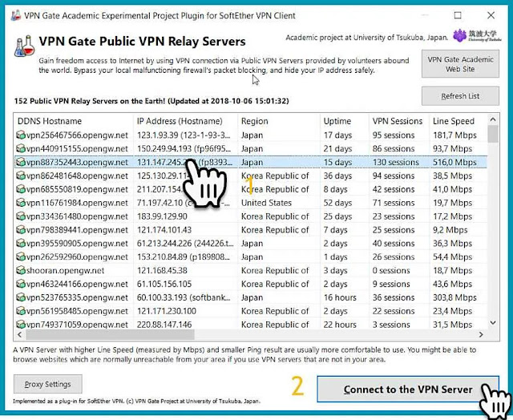Close the VPN Gate plugin window
513x420 pixels.
tap(491, 15)
